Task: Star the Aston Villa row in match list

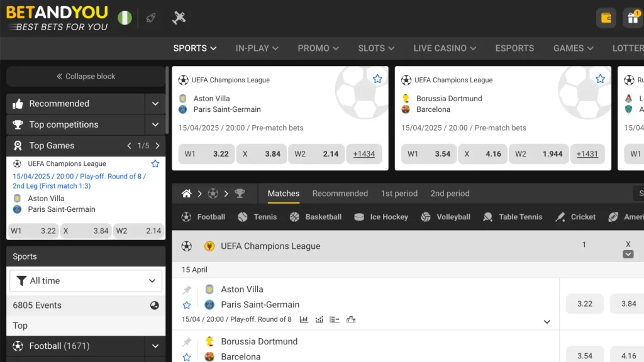Action: tap(187, 305)
